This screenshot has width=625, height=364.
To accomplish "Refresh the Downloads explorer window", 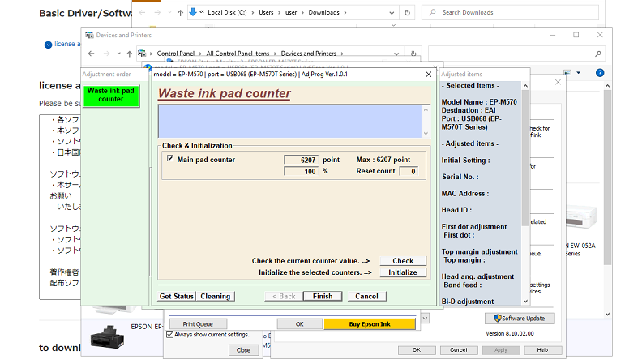I will 407,13.
